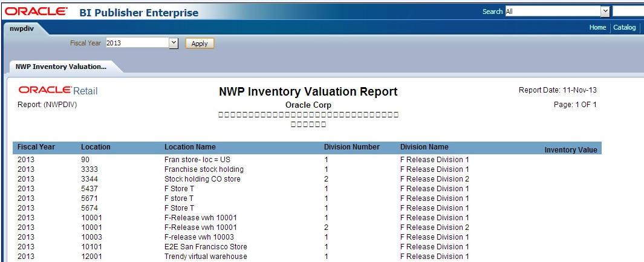
Task: Click F Release Division 1 in row 90
Action: pyautogui.click(x=435, y=160)
